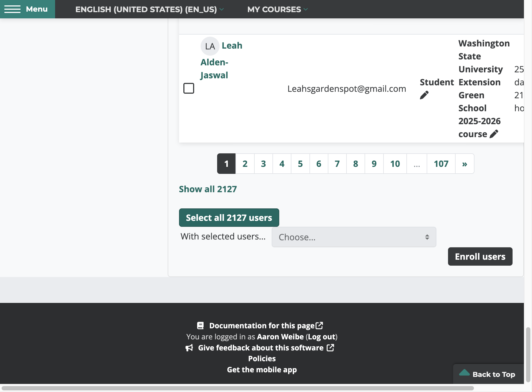The width and height of the screenshot is (532, 392).
Task: Click the Log out link
Action: point(322,337)
